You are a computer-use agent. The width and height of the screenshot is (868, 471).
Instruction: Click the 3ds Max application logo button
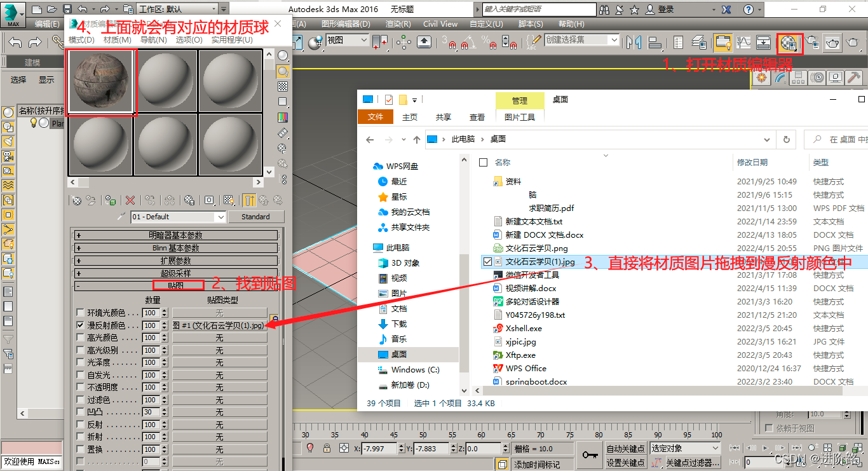[12, 13]
